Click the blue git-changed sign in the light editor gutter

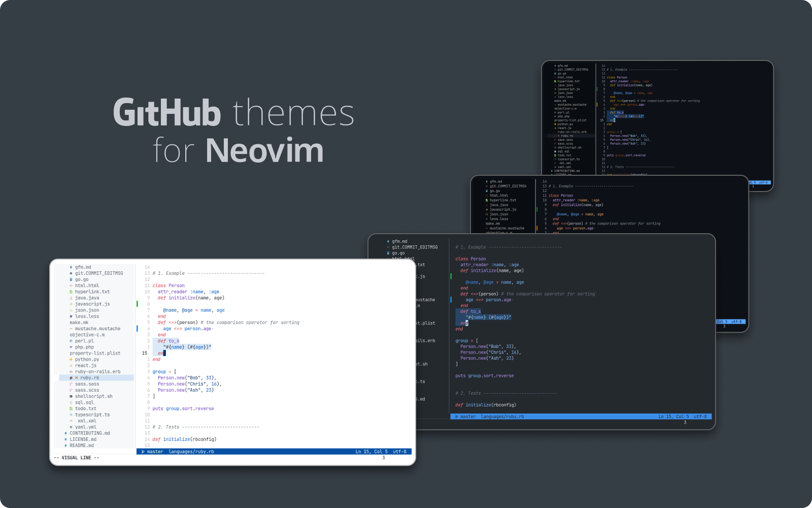click(137, 329)
